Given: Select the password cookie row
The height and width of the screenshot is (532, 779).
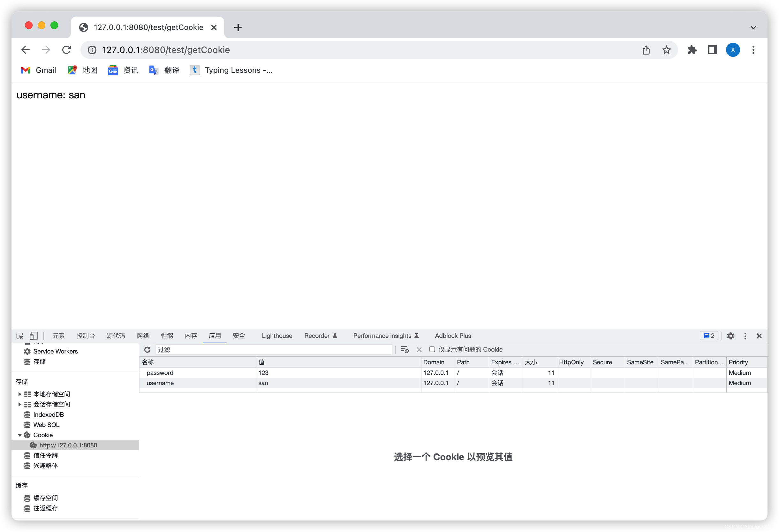Looking at the screenshot, I should [453, 373].
